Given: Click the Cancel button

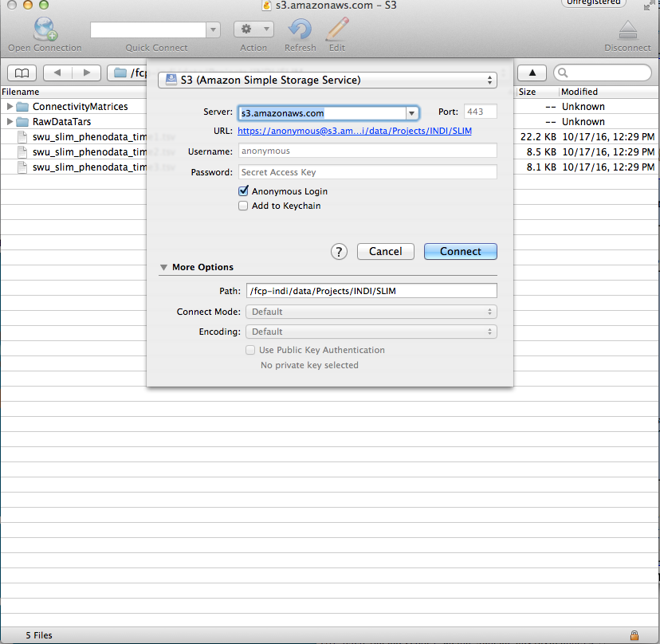Looking at the screenshot, I should point(386,252).
